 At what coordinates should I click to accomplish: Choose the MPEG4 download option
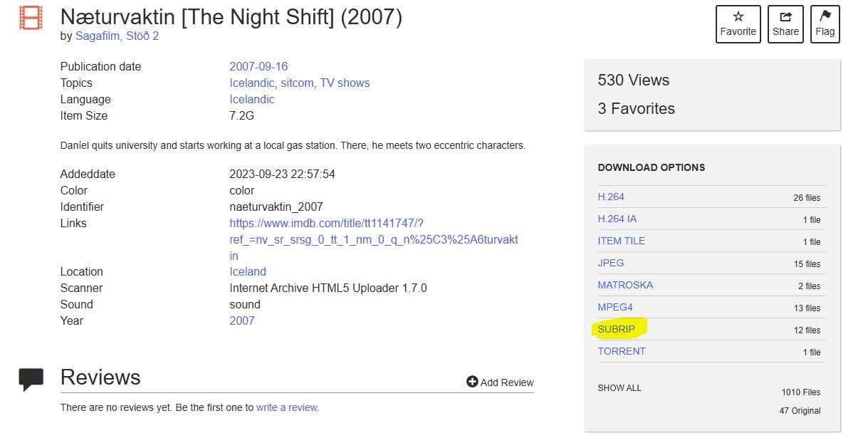[x=615, y=307]
